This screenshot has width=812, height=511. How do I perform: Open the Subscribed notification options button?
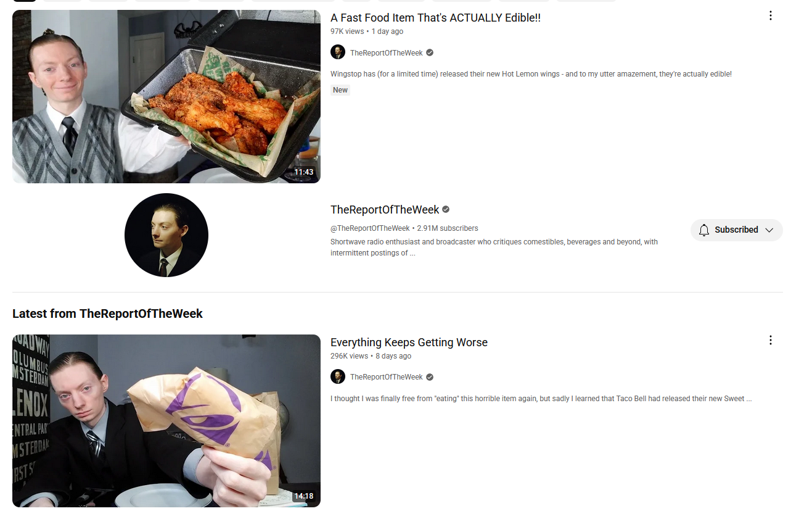click(737, 230)
